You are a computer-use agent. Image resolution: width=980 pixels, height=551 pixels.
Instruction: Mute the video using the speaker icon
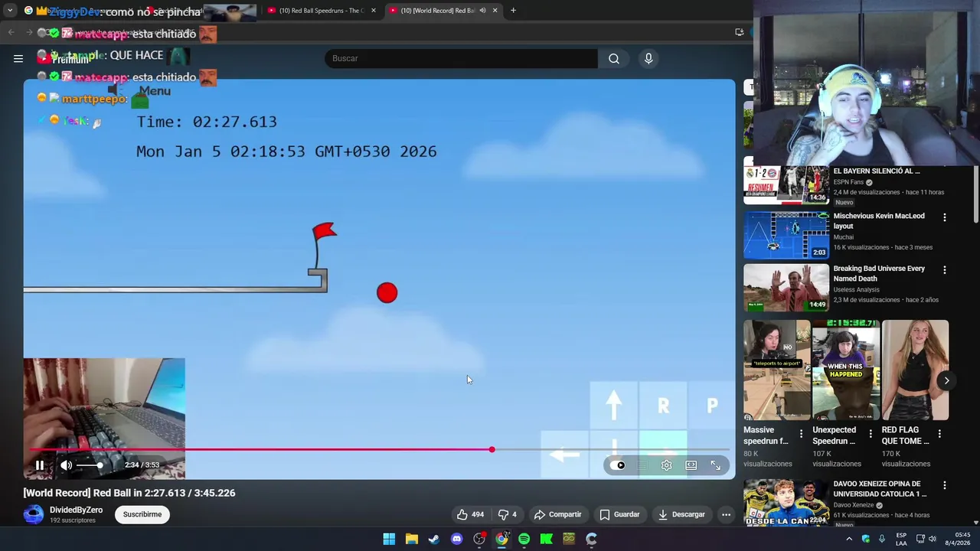[x=67, y=465]
